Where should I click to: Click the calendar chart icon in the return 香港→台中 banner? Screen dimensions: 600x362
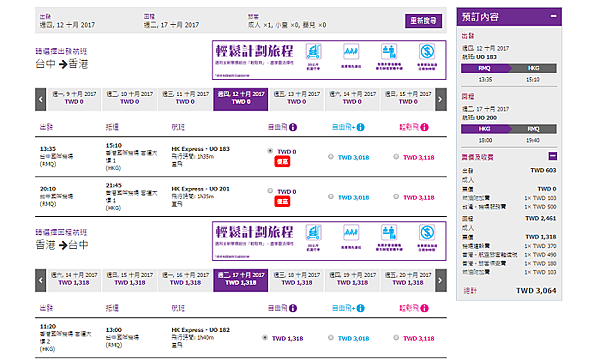click(351, 233)
